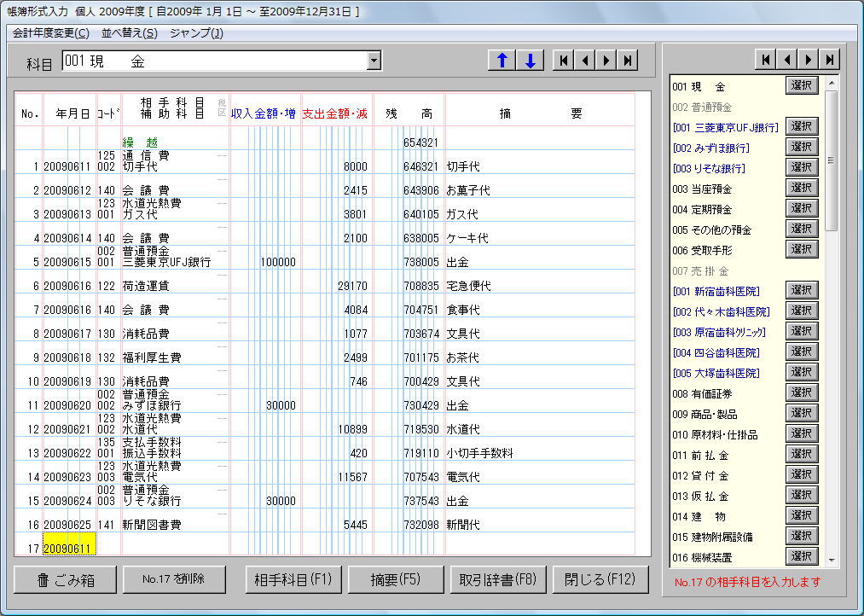Jump to first record in ledger toolbar
The width and height of the screenshot is (864, 616).
click(x=563, y=61)
